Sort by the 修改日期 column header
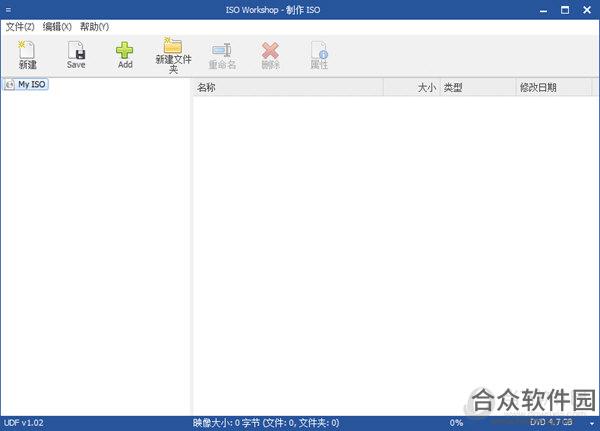 click(553, 88)
